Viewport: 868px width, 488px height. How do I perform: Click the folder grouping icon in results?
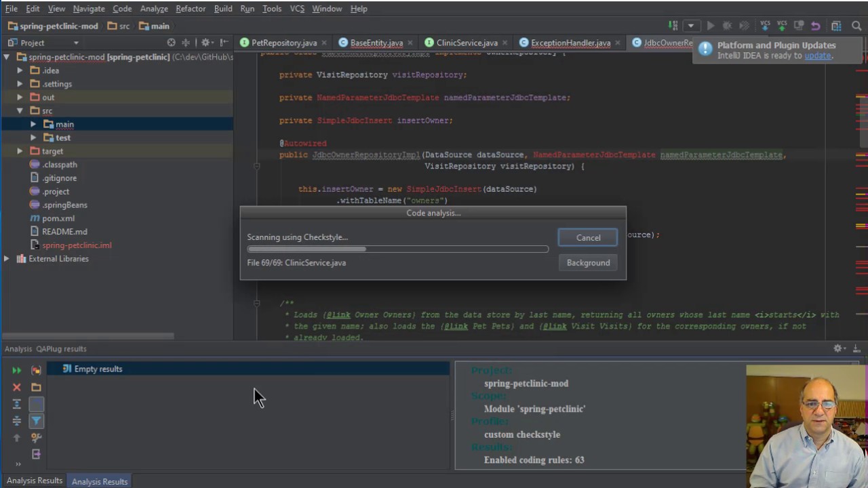pos(36,387)
